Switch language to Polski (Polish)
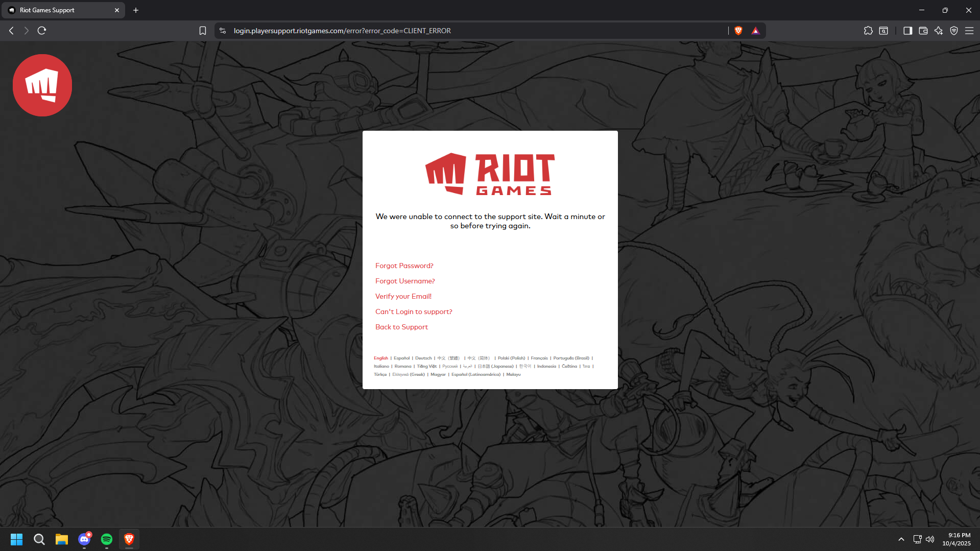This screenshot has height=551, width=980. coord(511,358)
